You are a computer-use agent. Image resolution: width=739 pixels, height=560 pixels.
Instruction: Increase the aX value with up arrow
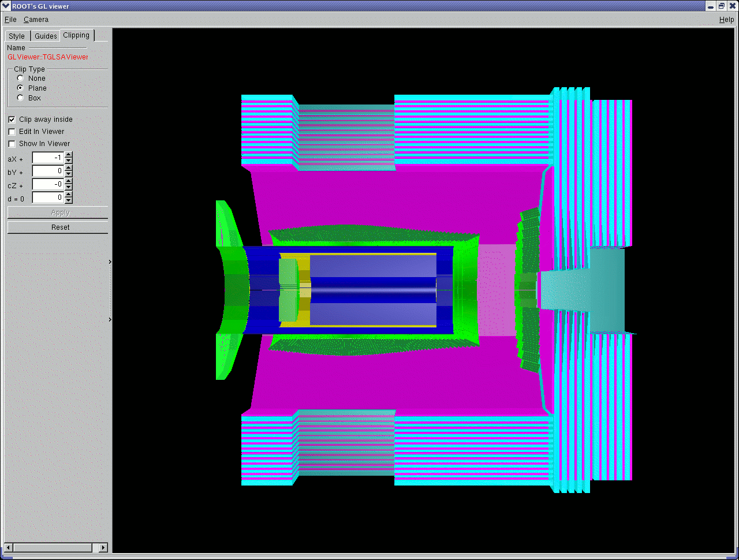(69, 155)
